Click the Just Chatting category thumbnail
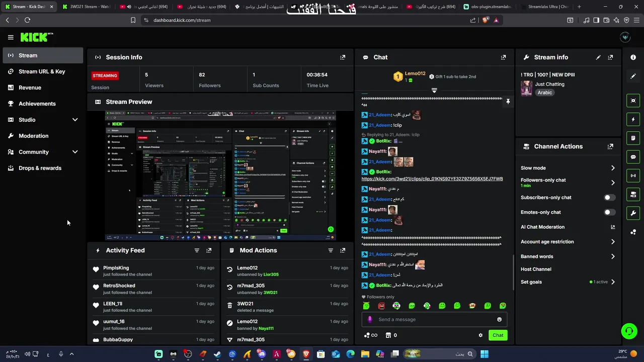Viewport: 644px width, 362px height. 526,88
